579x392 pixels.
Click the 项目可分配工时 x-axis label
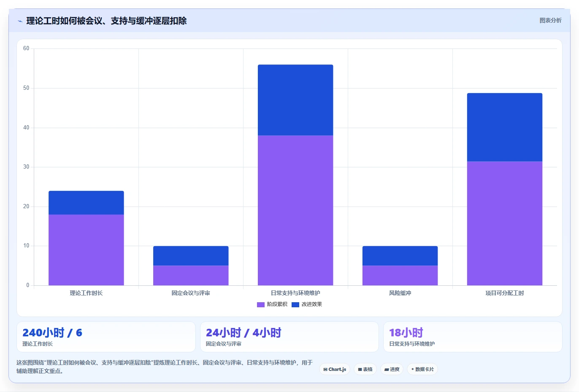pyautogui.click(x=505, y=293)
